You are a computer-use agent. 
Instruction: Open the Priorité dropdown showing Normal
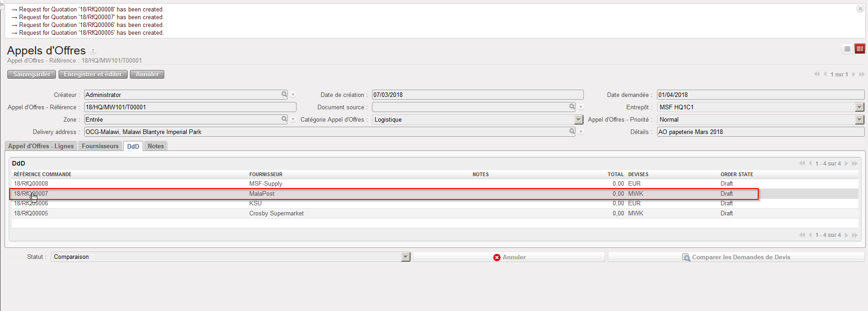pos(859,119)
